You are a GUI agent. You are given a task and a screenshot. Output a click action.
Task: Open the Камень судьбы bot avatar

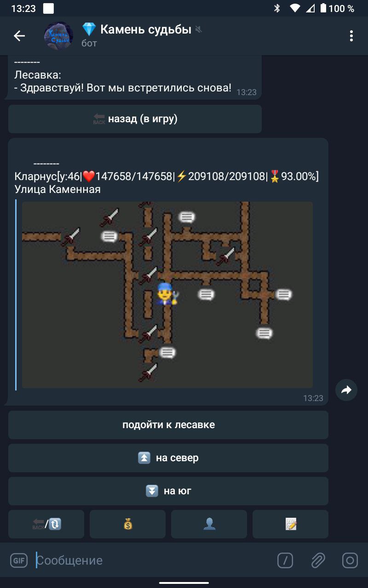pyautogui.click(x=58, y=36)
